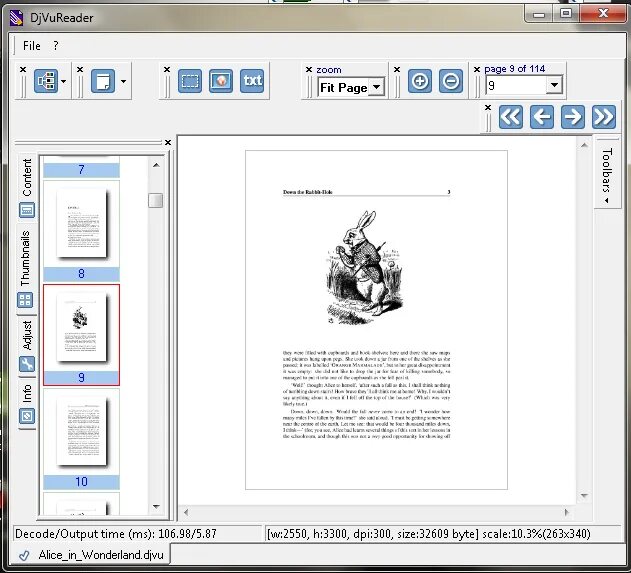The height and width of the screenshot is (573, 631).
Task: Close the navigation arrows toolbar with its x
Action: coord(488,107)
